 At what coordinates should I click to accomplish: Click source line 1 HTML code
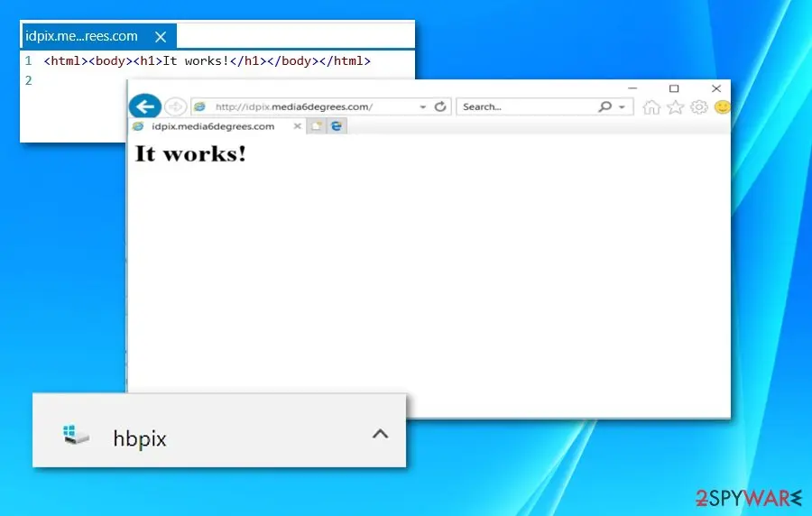[208, 61]
